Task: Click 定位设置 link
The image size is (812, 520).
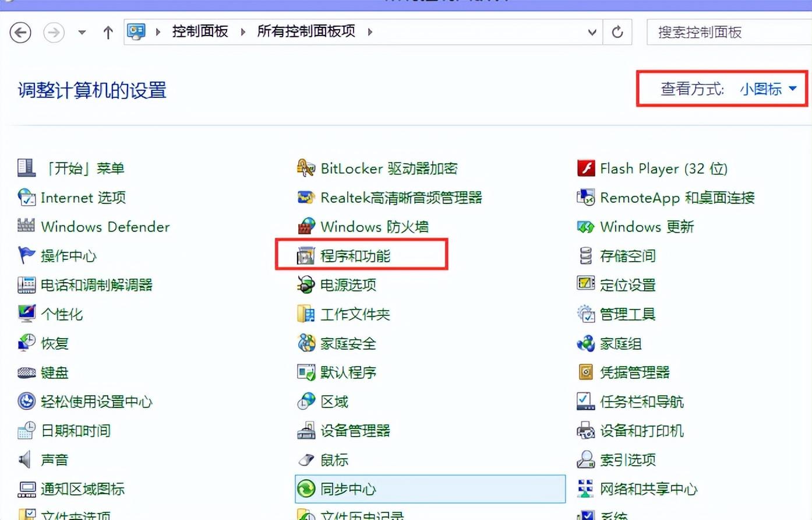Action: (628, 285)
